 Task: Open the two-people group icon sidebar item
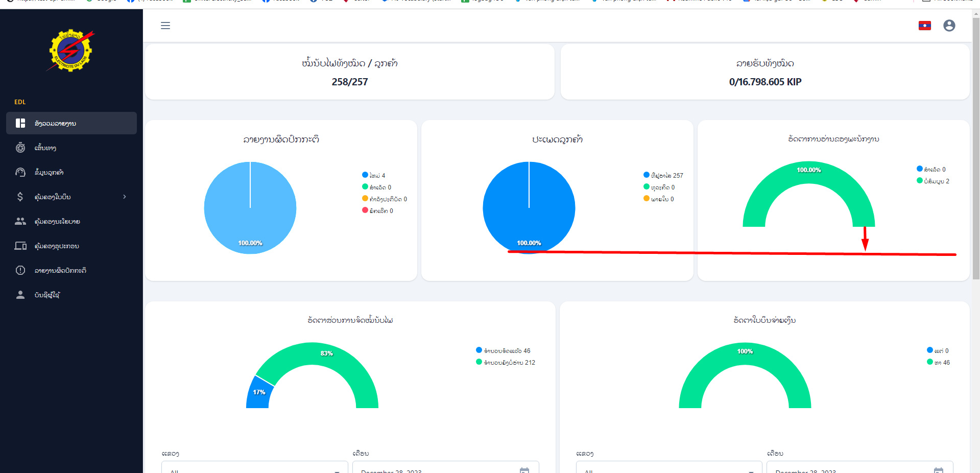pos(71,221)
